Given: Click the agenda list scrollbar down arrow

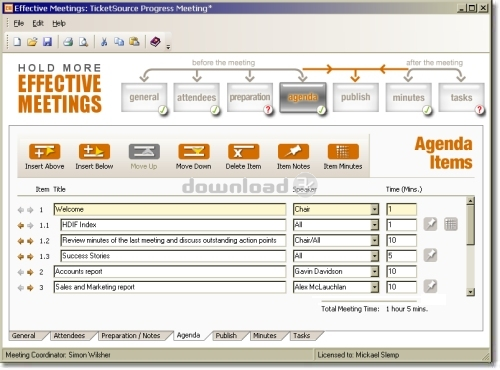Looking at the screenshot, I should tap(470, 292).
